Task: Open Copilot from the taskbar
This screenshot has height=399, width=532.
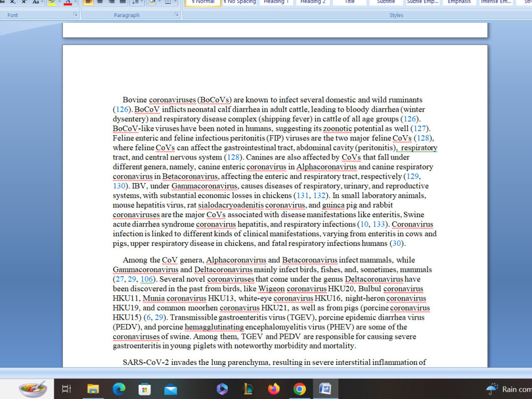Action: (222, 389)
